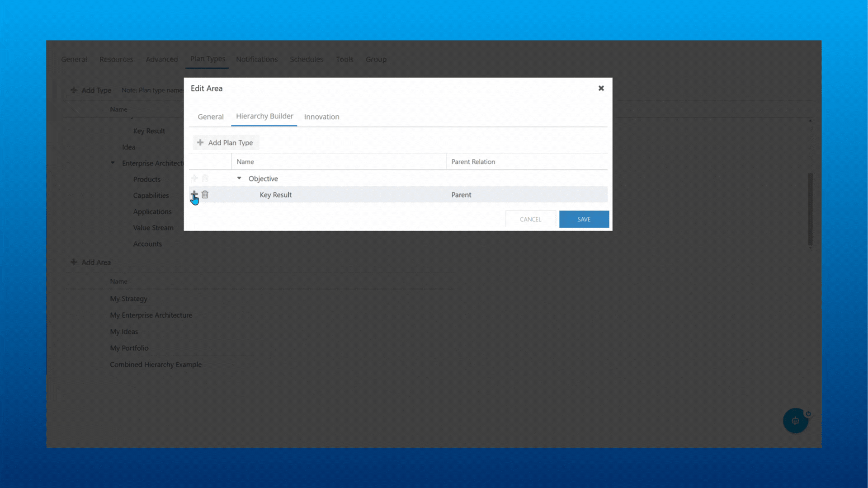The height and width of the screenshot is (488, 868).
Task: Click the Parent Relation column header
Action: coord(527,162)
